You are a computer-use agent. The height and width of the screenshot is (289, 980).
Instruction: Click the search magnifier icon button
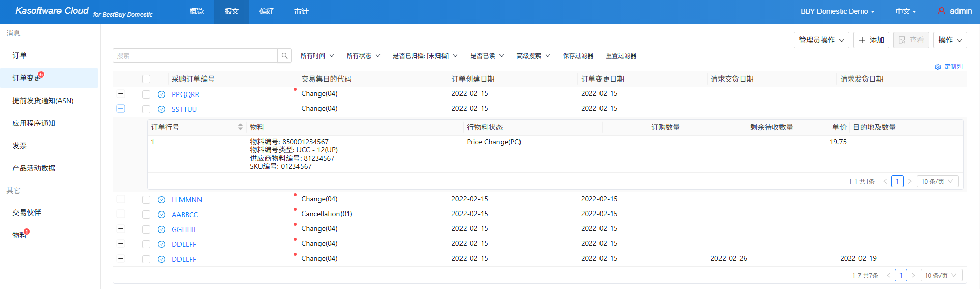(285, 56)
